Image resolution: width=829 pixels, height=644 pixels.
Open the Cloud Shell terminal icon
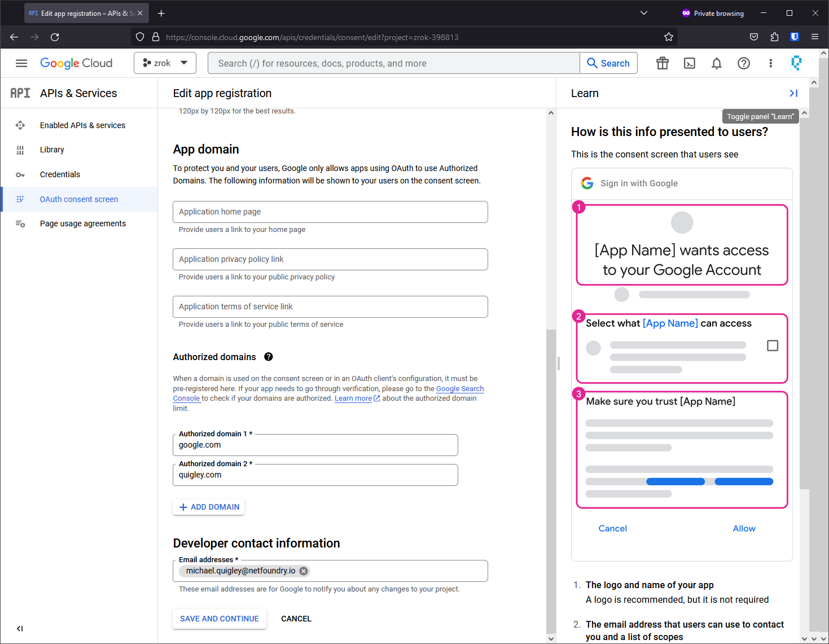pyautogui.click(x=690, y=63)
